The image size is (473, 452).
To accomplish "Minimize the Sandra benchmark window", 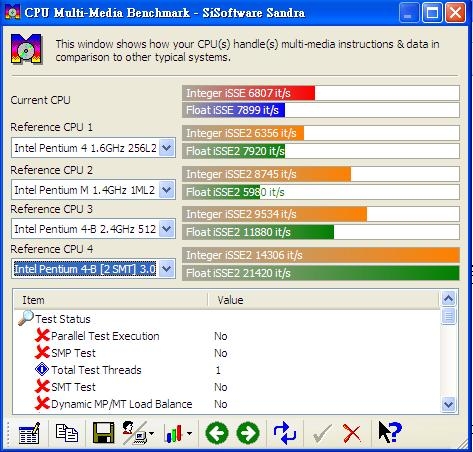I will click(409, 13).
